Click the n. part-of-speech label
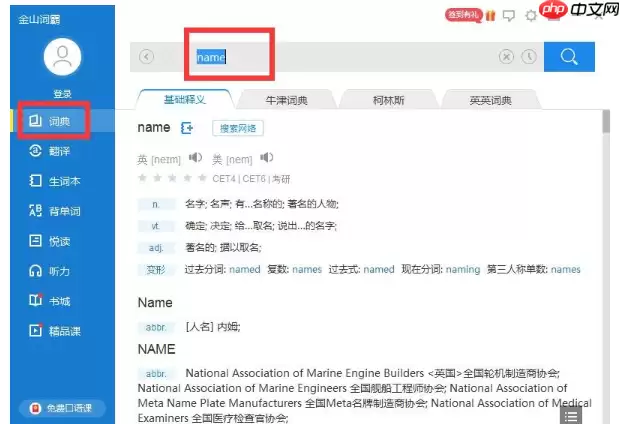620x424 pixels. click(x=156, y=204)
